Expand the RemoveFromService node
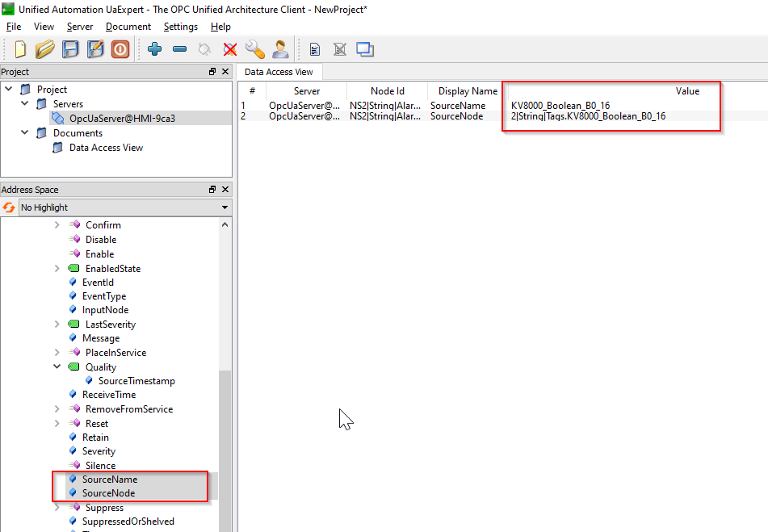Image resolution: width=768 pixels, height=532 pixels. click(x=57, y=408)
